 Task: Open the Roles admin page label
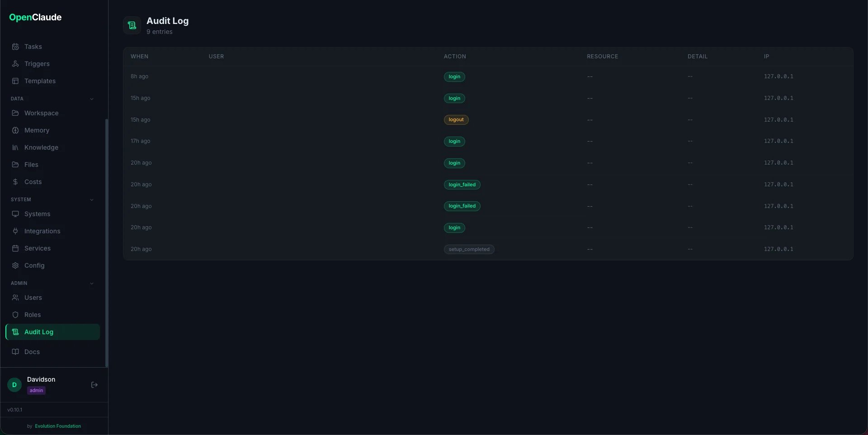(x=33, y=315)
